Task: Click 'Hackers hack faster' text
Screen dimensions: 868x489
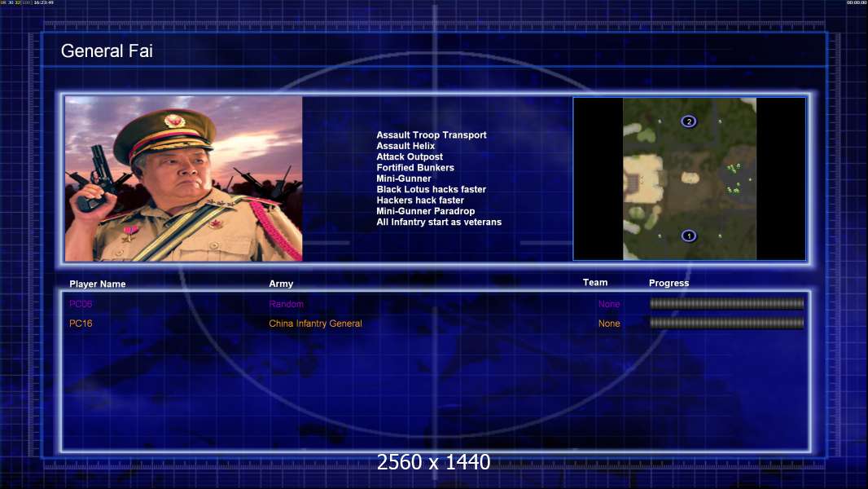Action: click(419, 200)
